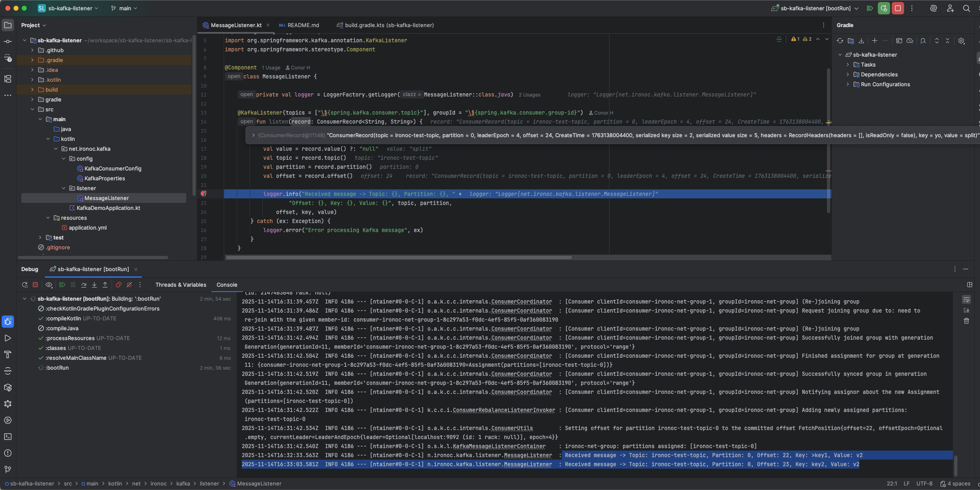Click the kotlin breadcrumb in status bar
The width and height of the screenshot is (980, 490).
coord(115,483)
